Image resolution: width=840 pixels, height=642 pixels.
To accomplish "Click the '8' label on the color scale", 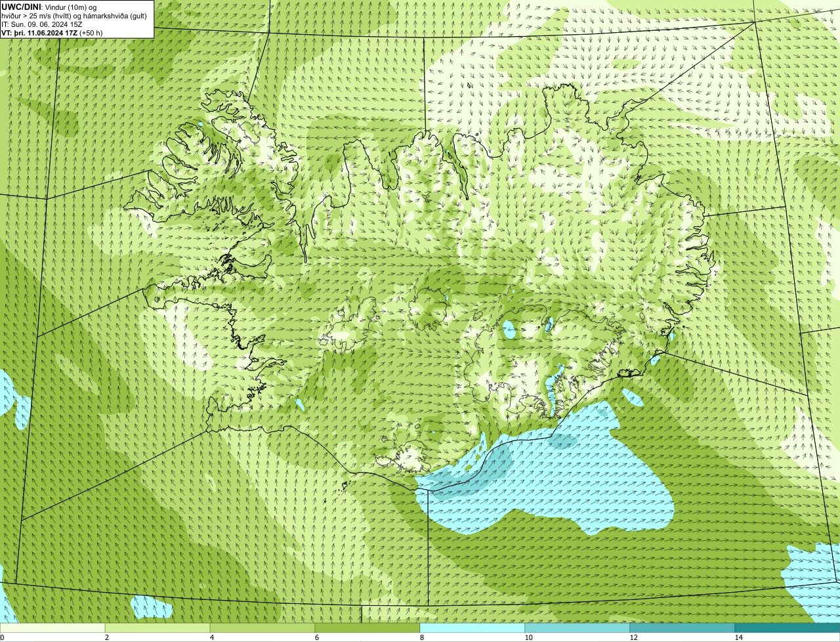I will (421, 637).
